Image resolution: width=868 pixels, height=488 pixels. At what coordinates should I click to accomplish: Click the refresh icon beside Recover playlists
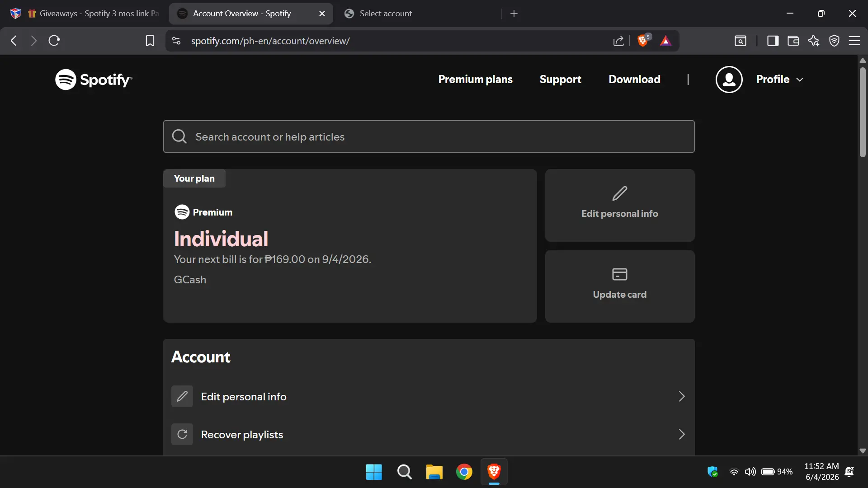coord(182,434)
